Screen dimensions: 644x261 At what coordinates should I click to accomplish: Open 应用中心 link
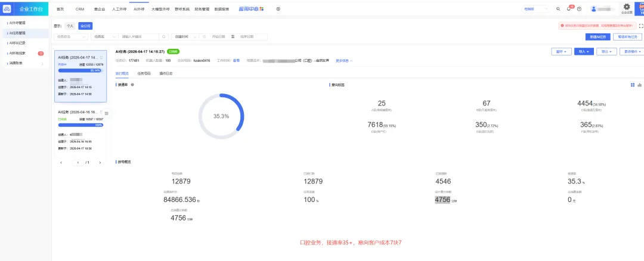[x=249, y=8]
